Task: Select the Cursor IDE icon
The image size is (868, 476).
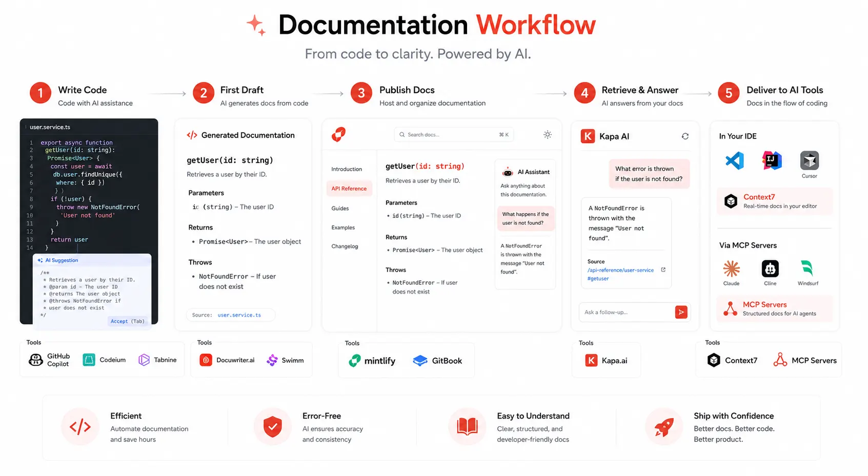Action: (809, 161)
